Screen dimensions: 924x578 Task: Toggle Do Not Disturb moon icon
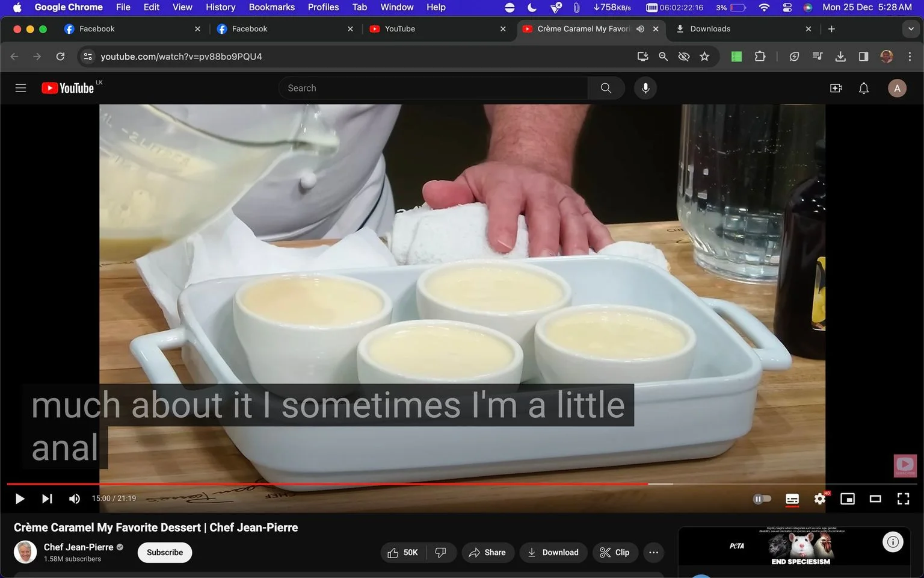tap(532, 7)
